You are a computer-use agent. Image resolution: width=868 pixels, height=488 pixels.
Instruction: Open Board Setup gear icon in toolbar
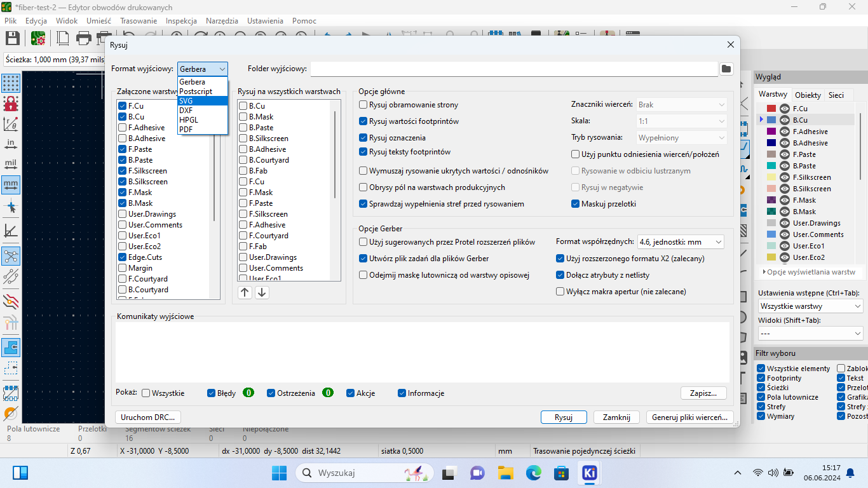[37, 38]
